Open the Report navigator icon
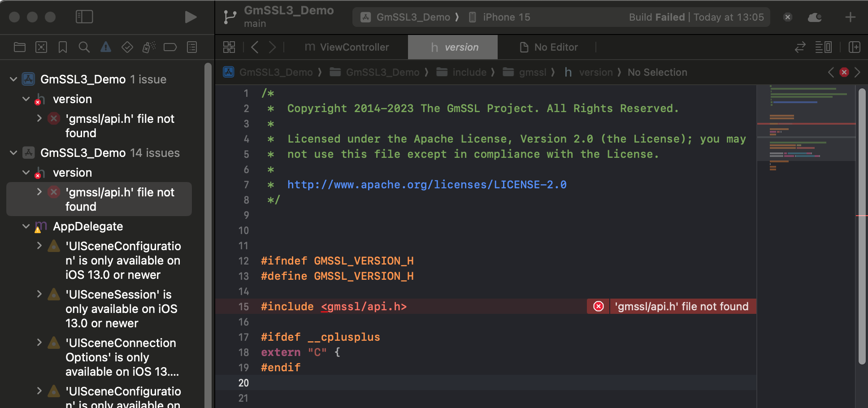Image resolution: width=868 pixels, height=408 pixels. (x=192, y=47)
